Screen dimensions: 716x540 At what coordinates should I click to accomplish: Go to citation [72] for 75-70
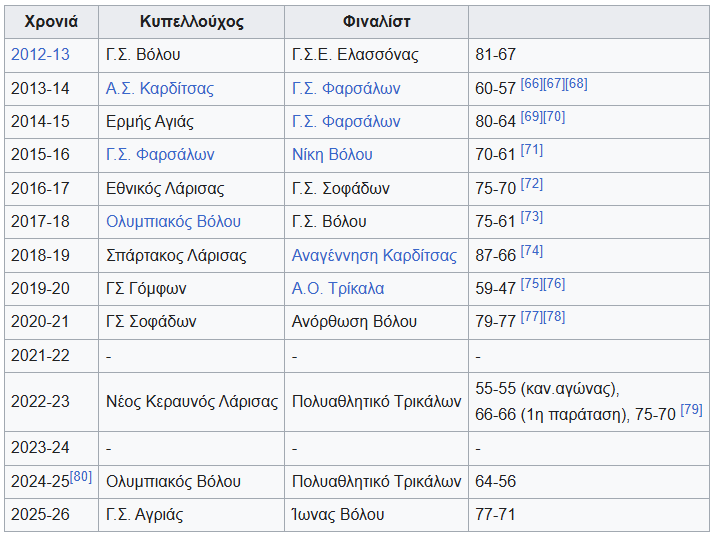(531, 184)
